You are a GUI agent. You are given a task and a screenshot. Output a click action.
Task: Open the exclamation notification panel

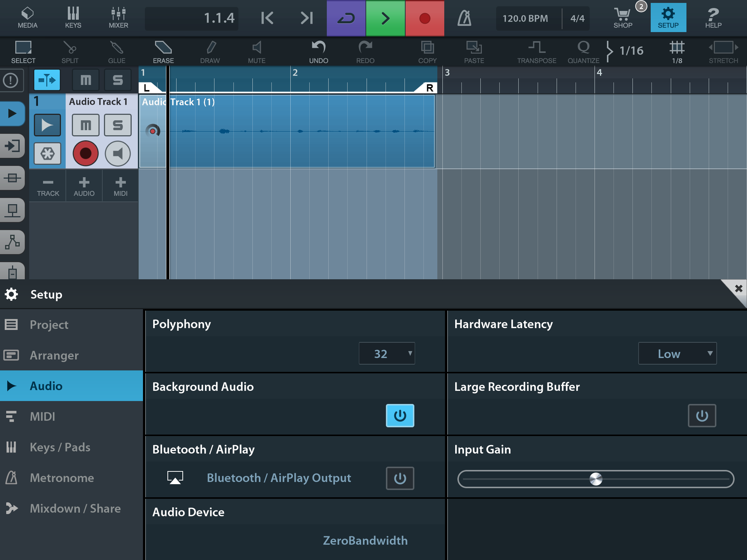pos(11,80)
